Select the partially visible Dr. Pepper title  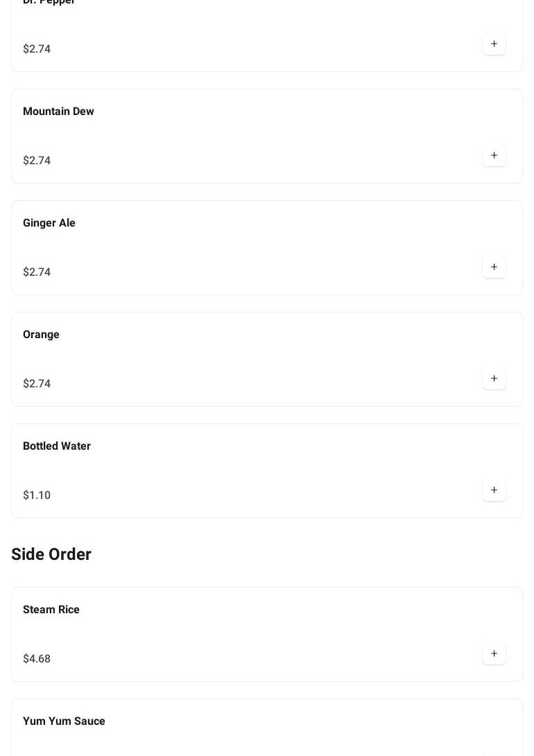click(x=49, y=2)
